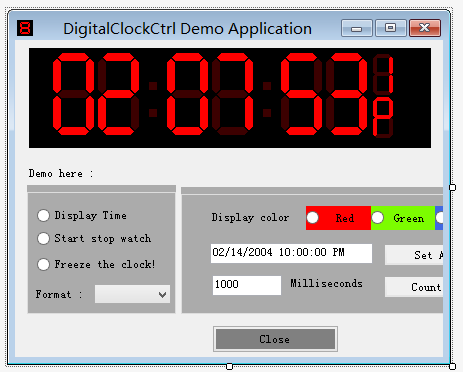
Task: Click the Close button at the bottom
Action: coord(275,339)
